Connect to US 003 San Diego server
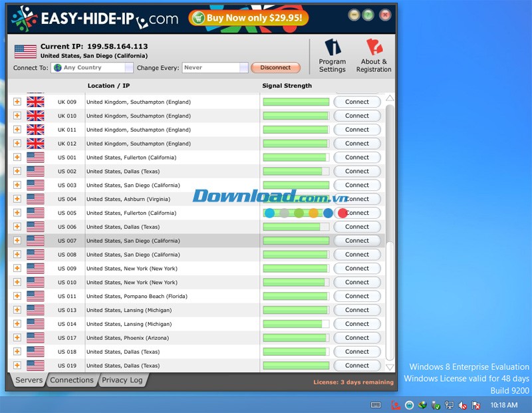Viewport: 532px width, 413px height. 357,185
